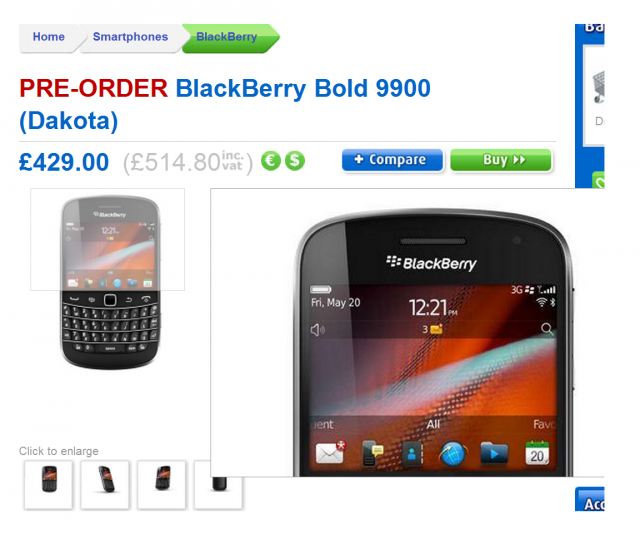
Task: Click the magnifier search icon on phone screen
Action: click(547, 329)
